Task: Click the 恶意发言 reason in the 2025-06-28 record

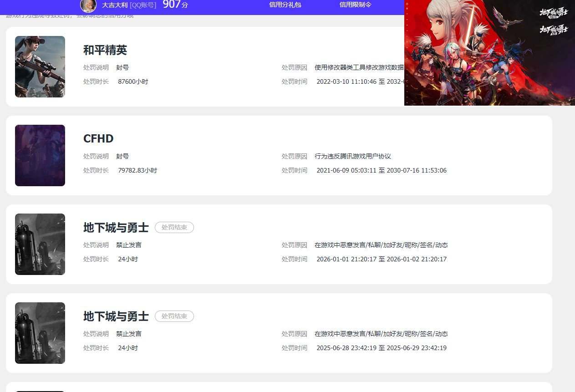Action: click(381, 334)
